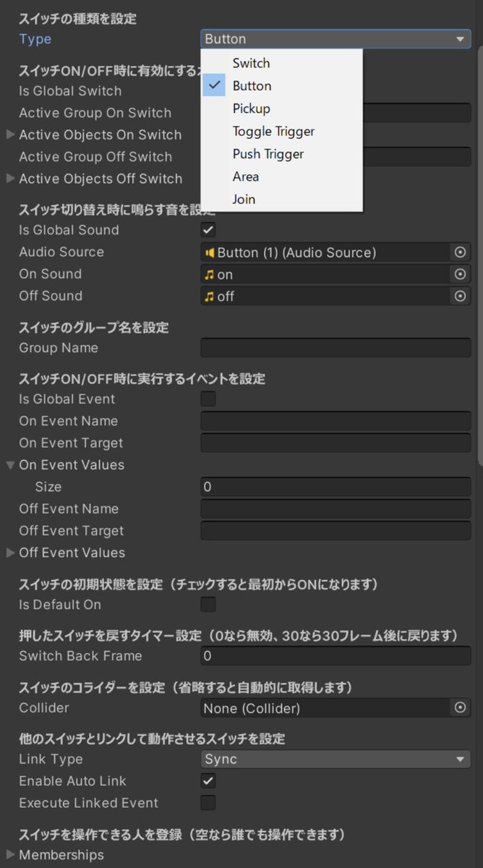Select Join from the Type menu
Image resolution: width=483 pixels, height=868 pixels.
[x=281, y=199]
